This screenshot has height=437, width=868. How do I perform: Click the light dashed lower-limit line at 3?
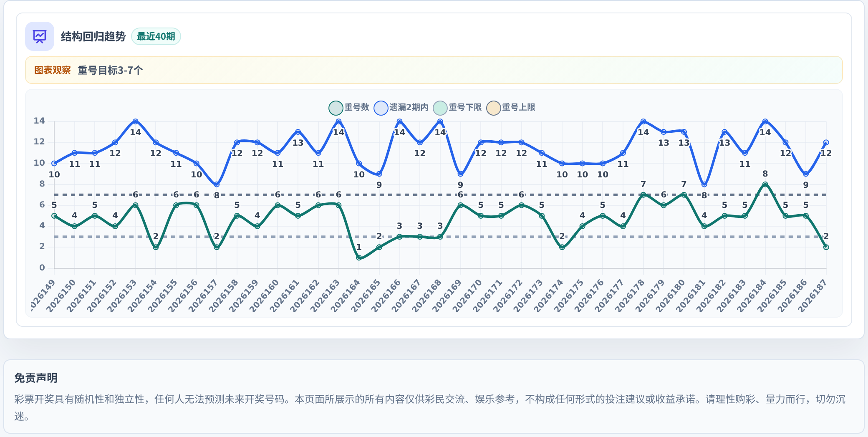click(x=440, y=237)
